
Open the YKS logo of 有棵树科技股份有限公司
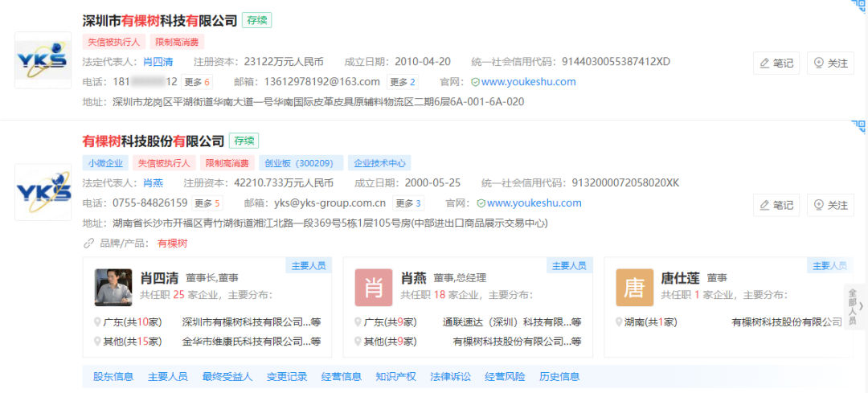43,192
